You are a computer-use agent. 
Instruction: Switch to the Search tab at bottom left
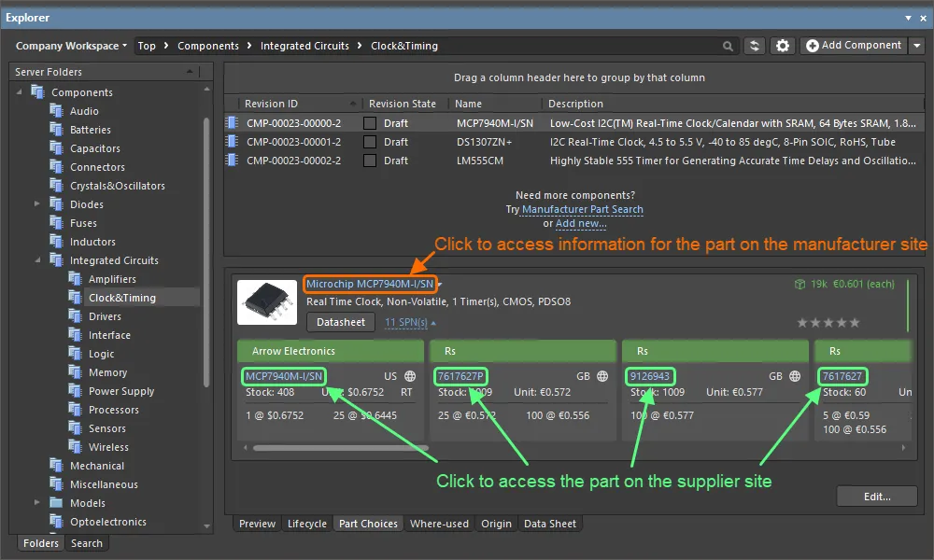[87, 543]
